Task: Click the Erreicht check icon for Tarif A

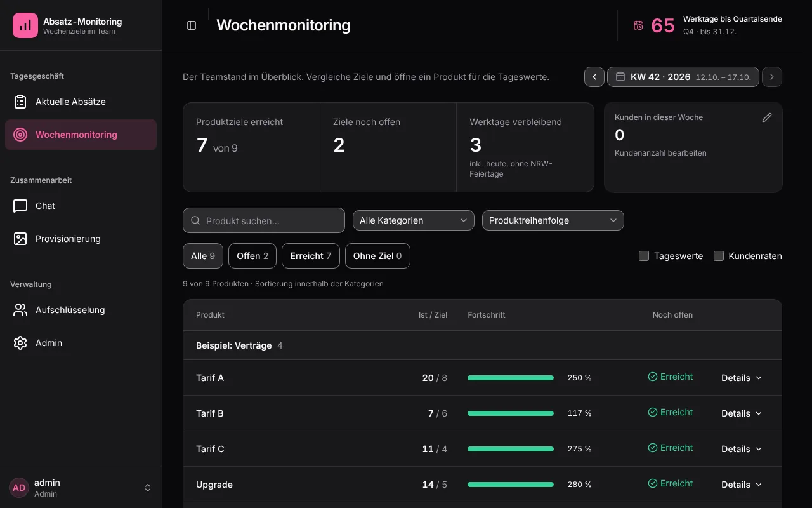Action: point(652,377)
